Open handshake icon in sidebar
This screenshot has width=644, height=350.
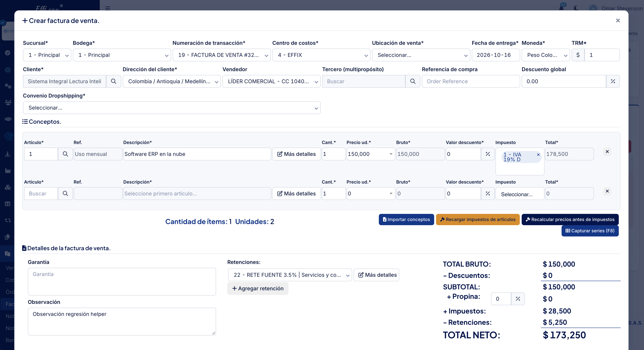(8, 119)
